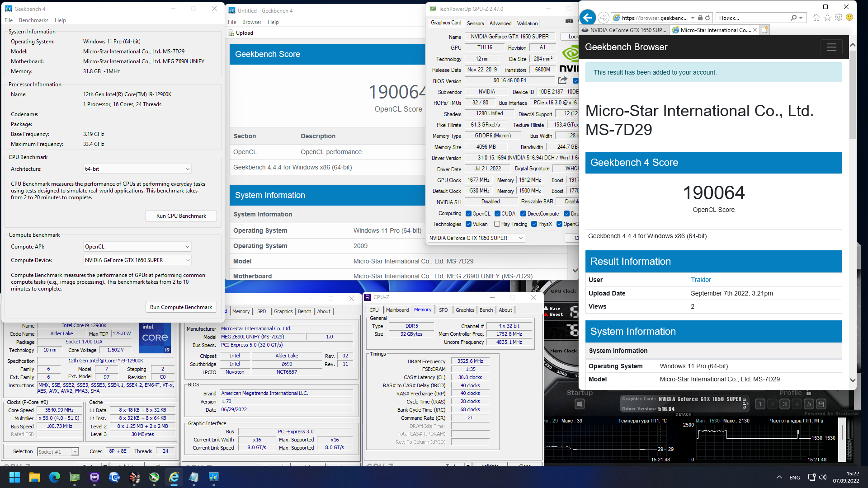Click the Afterburner profile lock icon
The height and width of the screenshot is (488, 868).
[809, 393]
